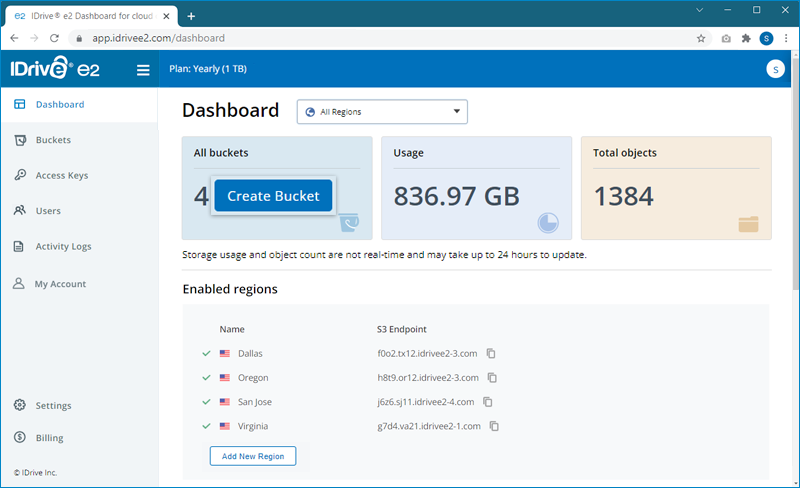800x488 pixels.
Task: Click the pie chart icon in Usage card
Action: [548, 223]
